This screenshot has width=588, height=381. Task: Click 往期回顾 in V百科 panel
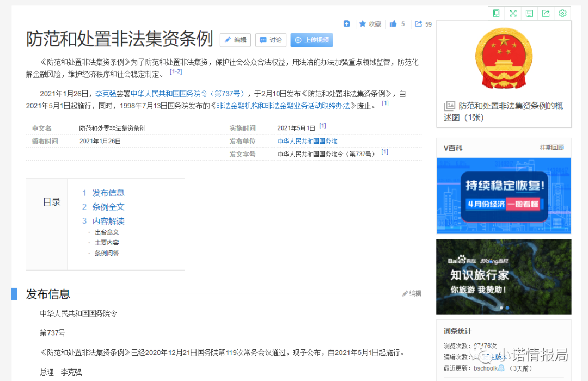[x=552, y=148]
